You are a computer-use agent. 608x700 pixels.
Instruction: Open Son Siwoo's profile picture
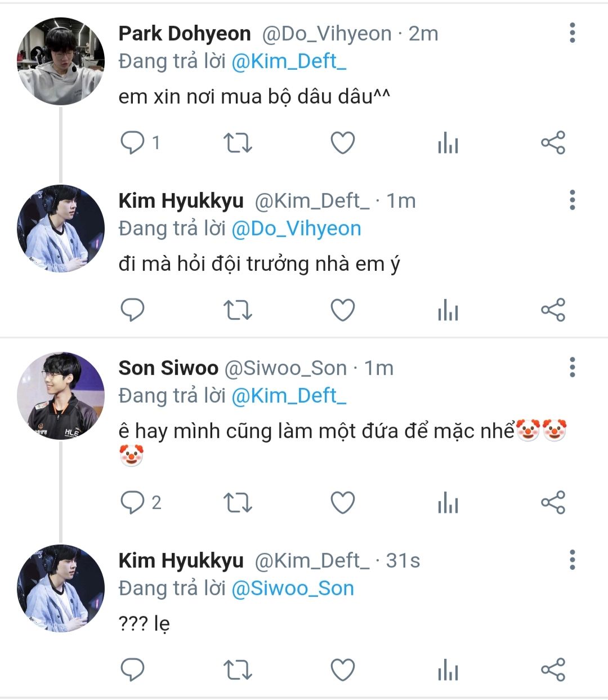tap(61, 396)
